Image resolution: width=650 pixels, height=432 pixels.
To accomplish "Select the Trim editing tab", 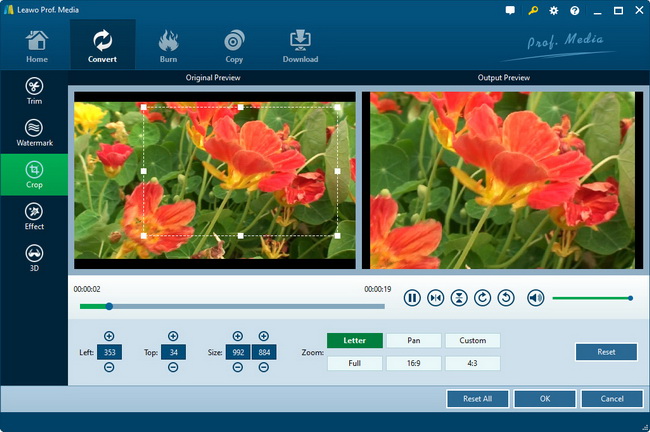I will [34, 91].
